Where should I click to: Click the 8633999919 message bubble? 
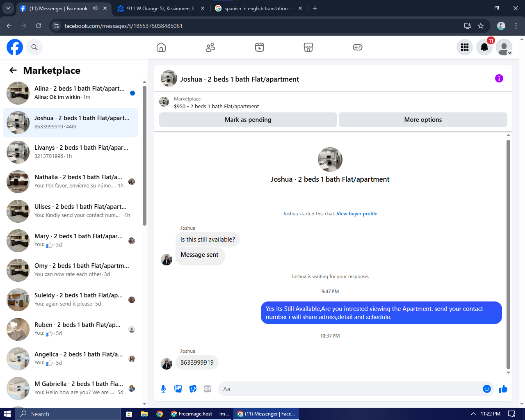pos(197,363)
